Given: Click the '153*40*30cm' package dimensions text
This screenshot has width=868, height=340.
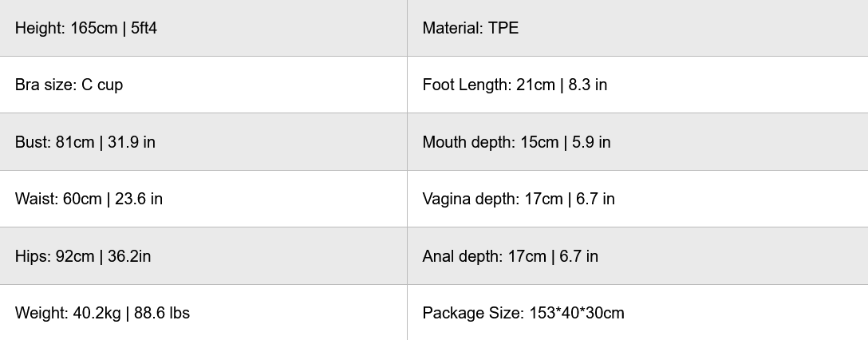Looking at the screenshot, I should pos(577,313).
